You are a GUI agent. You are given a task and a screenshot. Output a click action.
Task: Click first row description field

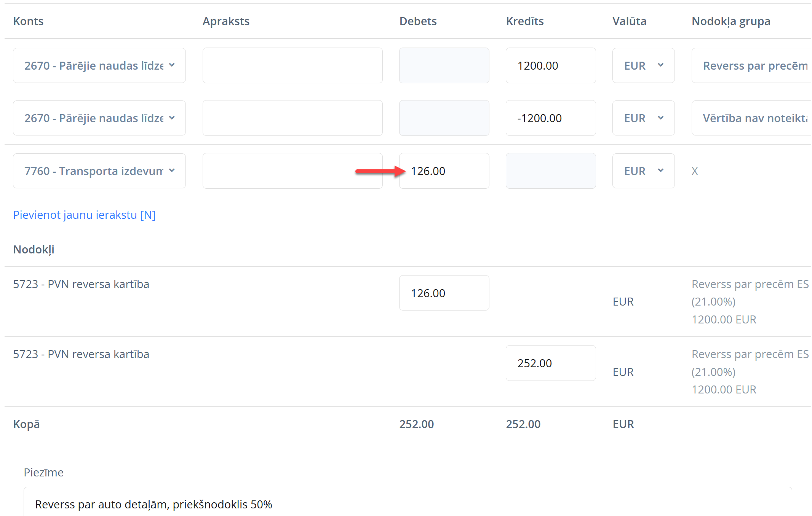[x=292, y=65]
